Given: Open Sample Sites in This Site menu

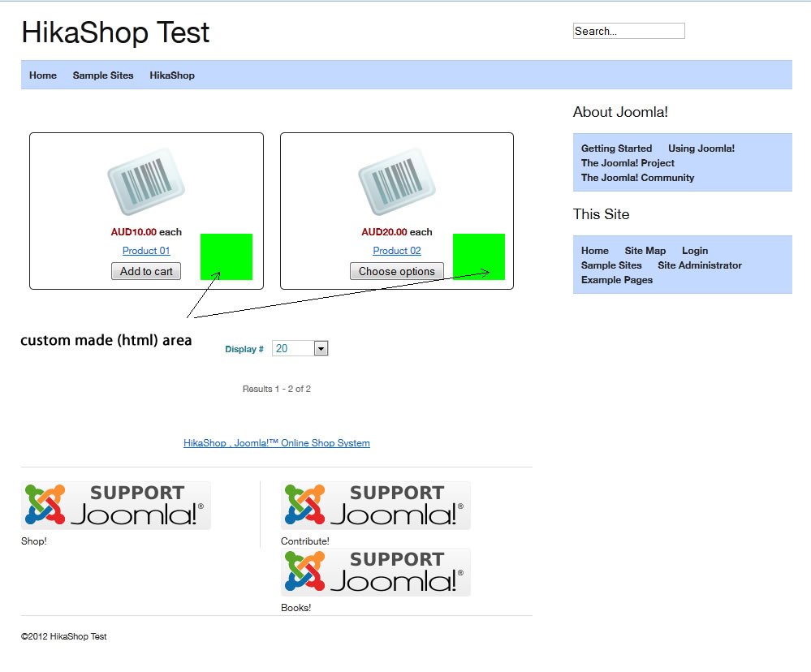Looking at the screenshot, I should 611,265.
